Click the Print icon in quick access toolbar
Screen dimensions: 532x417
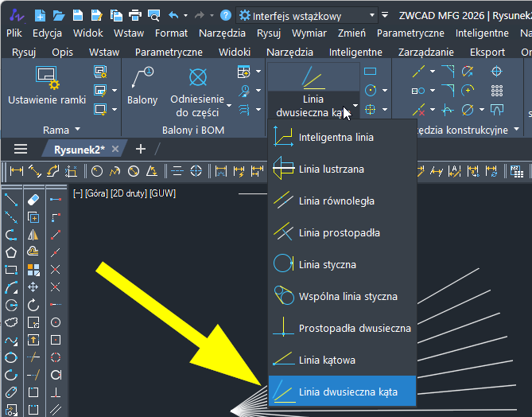134,15
